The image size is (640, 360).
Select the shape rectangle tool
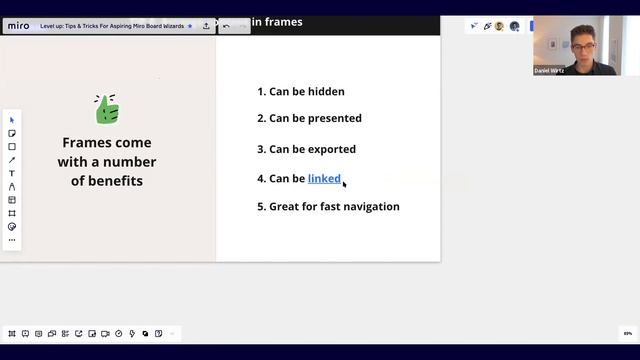coord(12,147)
